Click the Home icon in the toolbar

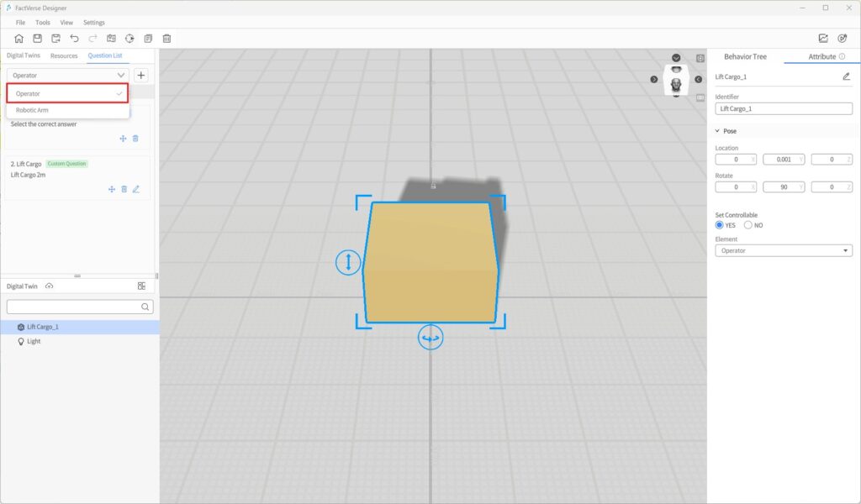[x=18, y=39]
